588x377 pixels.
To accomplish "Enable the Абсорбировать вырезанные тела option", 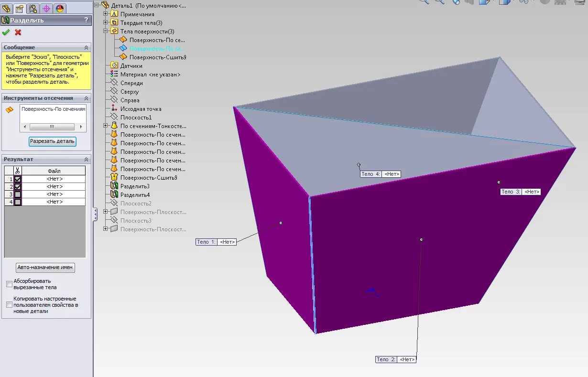I will coord(9,283).
